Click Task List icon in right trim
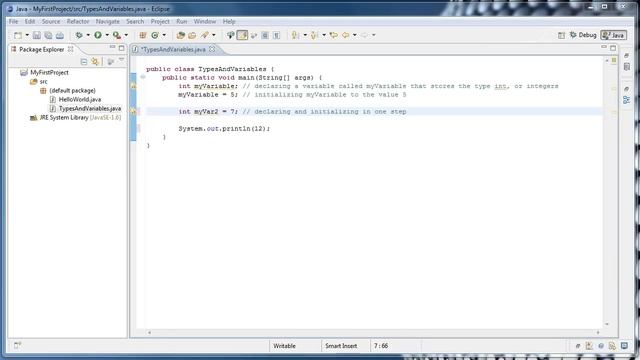Screen dimensions: 640x360 pos(627,67)
